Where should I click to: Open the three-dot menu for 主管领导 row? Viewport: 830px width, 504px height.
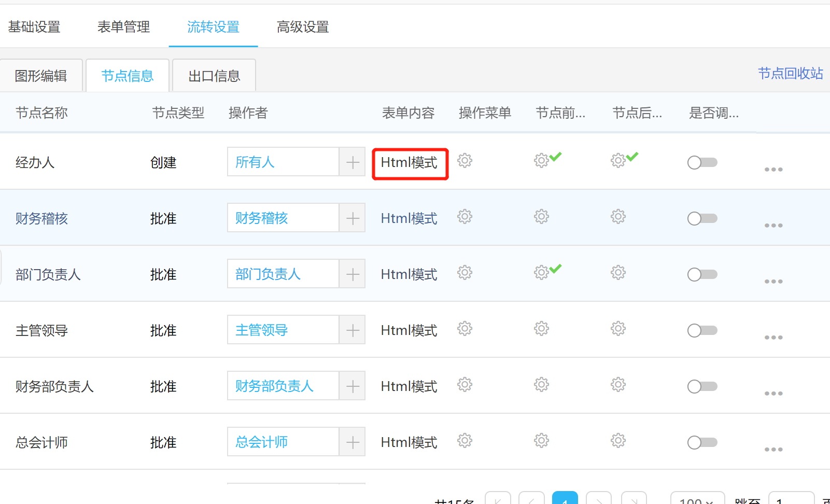pyautogui.click(x=773, y=338)
